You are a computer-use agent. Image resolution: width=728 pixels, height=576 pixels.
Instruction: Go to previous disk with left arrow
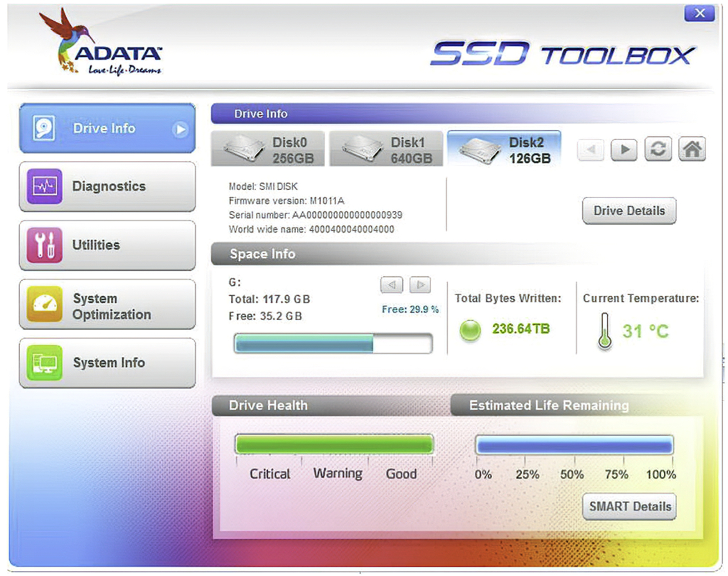(x=590, y=149)
